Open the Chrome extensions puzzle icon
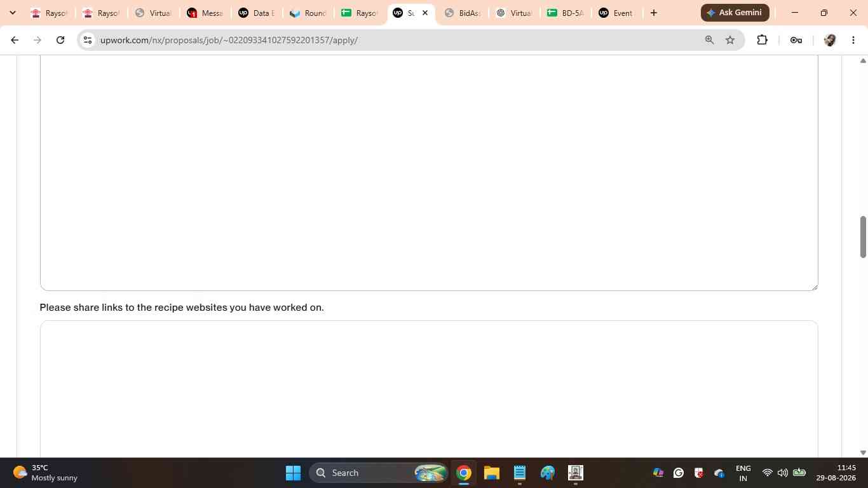 [x=762, y=40]
